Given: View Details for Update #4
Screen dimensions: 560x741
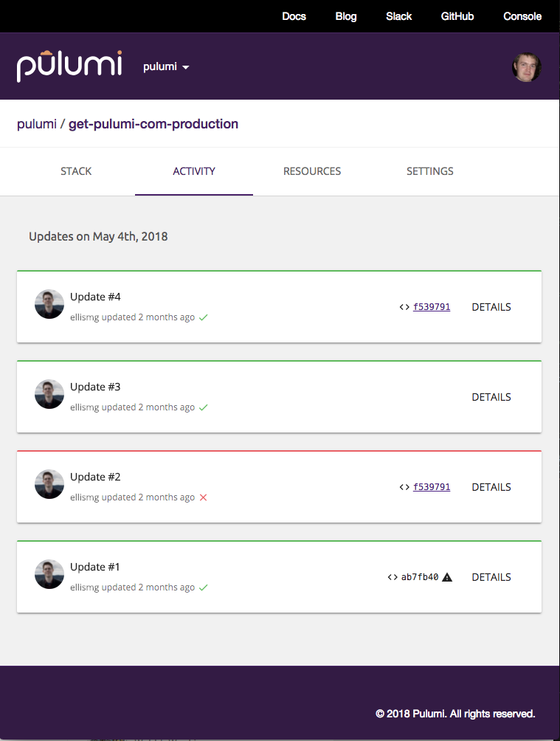Looking at the screenshot, I should 491,307.
